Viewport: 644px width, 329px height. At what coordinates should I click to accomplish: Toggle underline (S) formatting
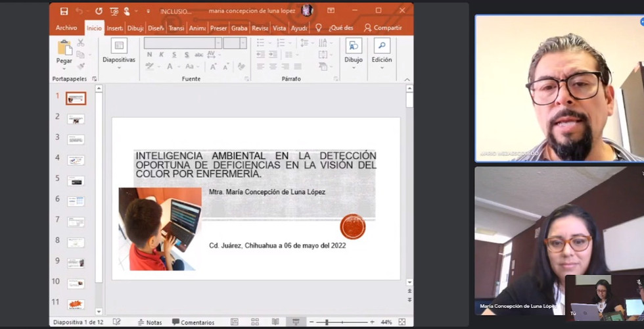[174, 54]
